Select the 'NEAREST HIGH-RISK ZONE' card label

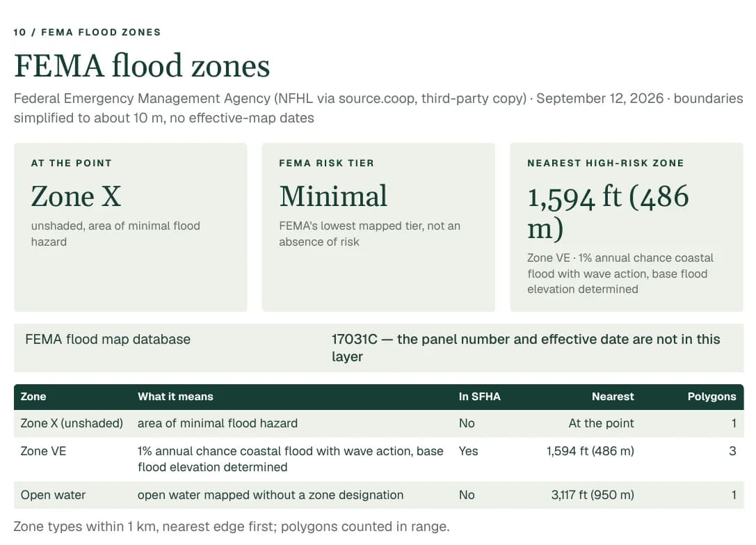[x=606, y=163]
